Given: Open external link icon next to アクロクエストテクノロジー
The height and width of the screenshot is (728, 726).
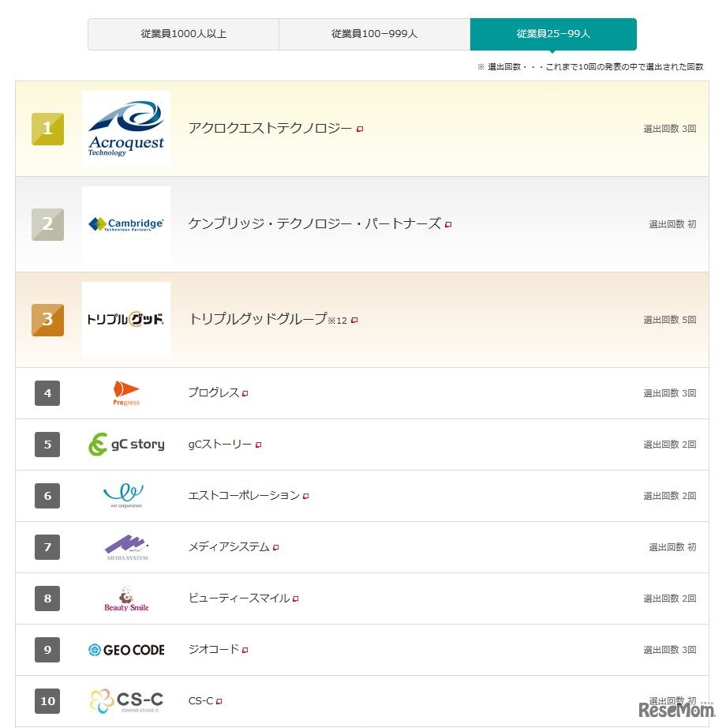Looking at the screenshot, I should point(361,129).
